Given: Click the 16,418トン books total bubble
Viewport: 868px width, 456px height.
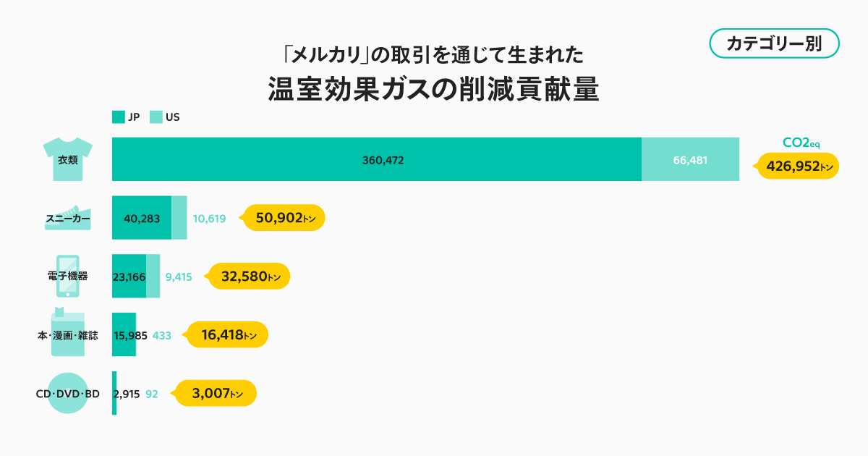Looking at the screenshot, I should click(229, 334).
